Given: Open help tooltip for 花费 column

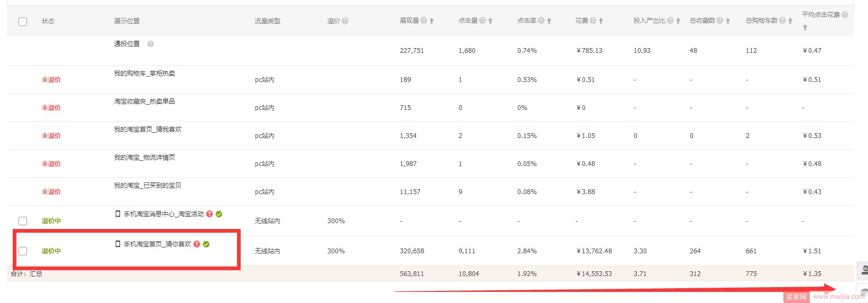Looking at the screenshot, I should (x=593, y=21).
